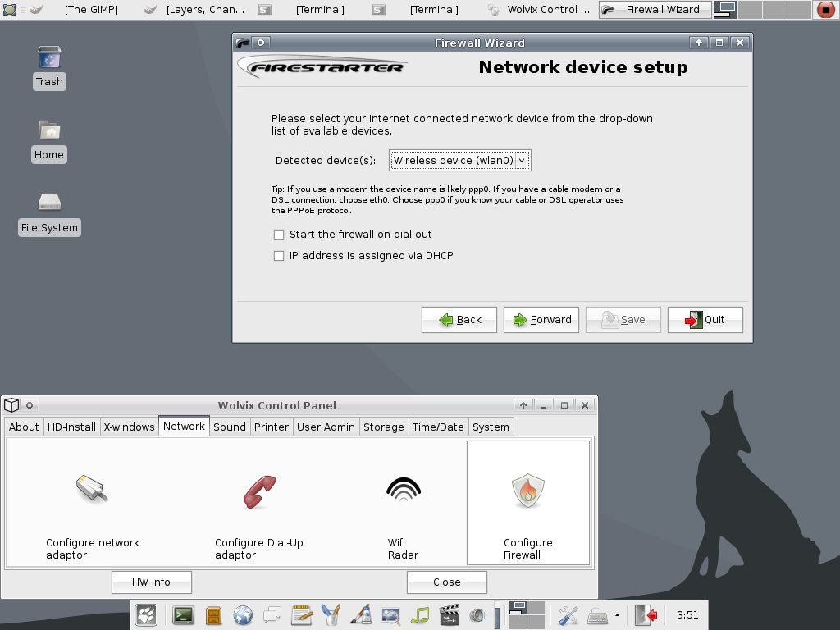This screenshot has width=840, height=630.
Task: Open Trash desktop icon
Action: click(x=49, y=57)
